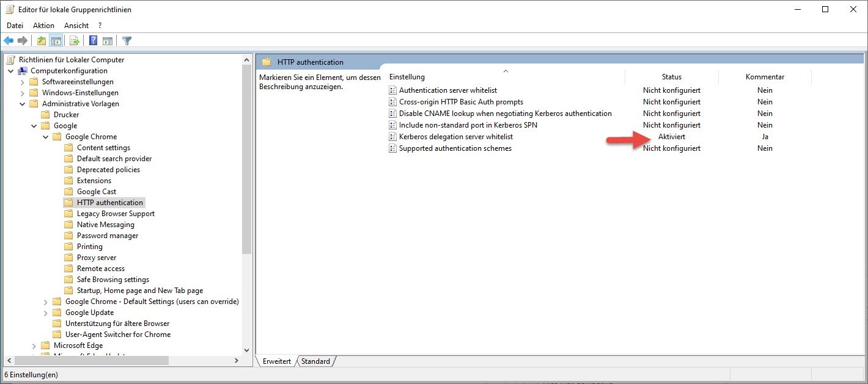Sort by the Einstellung column header

coord(407,77)
